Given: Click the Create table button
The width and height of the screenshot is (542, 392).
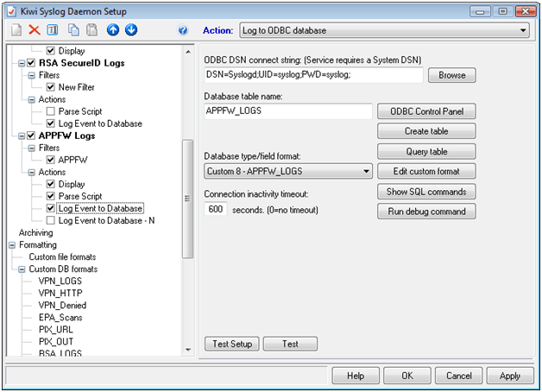Looking at the screenshot, I should click(x=426, y=131).
